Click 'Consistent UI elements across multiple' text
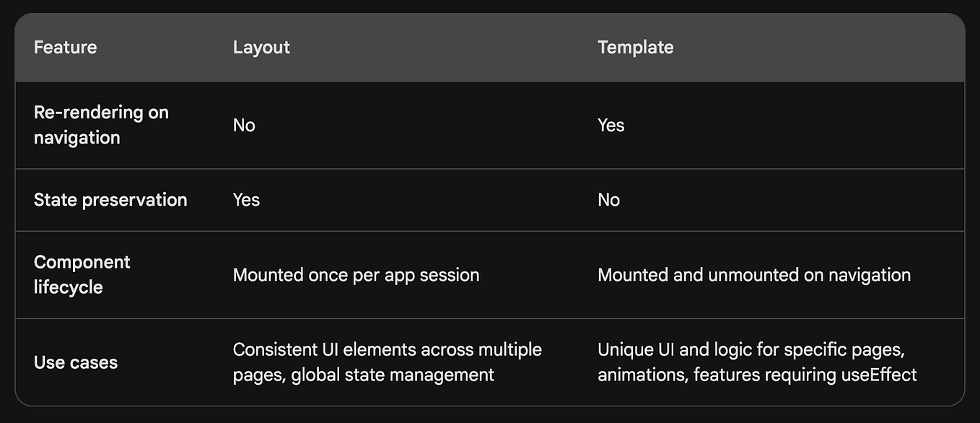This screenshot has width=980, height=423. [x=387, y=349]
